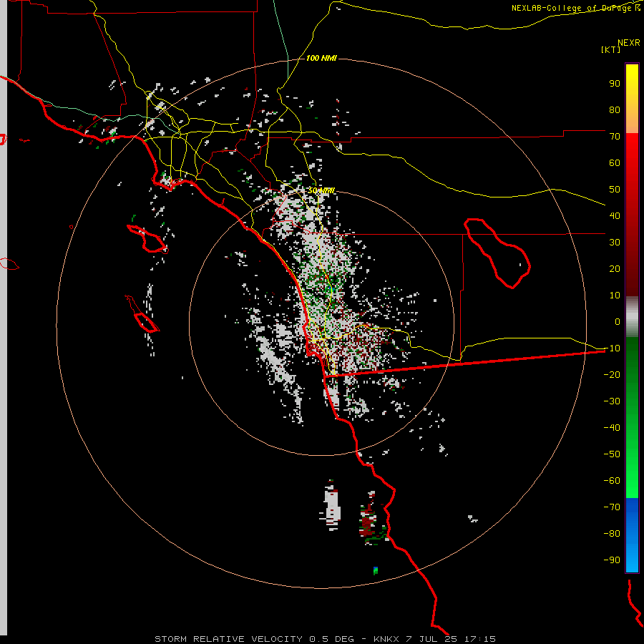Click the 50 kt scale label
The height and width of the screenshot is (644, 644).
615,190
